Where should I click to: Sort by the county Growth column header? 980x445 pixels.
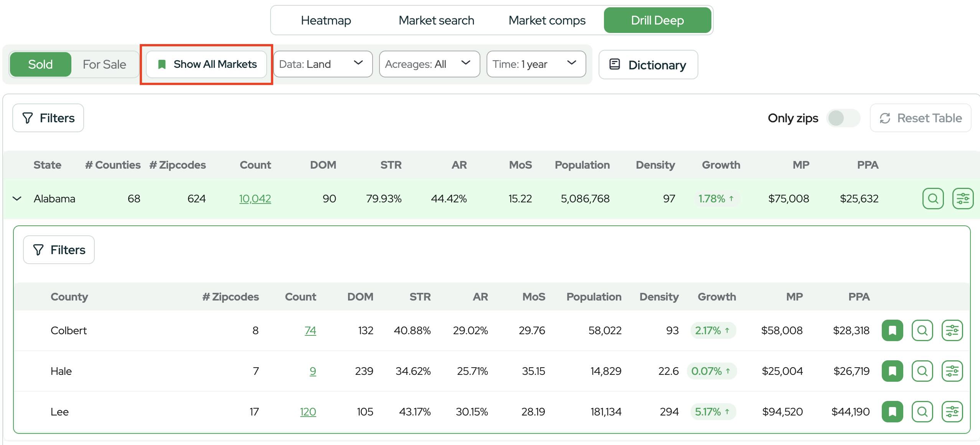716,297
